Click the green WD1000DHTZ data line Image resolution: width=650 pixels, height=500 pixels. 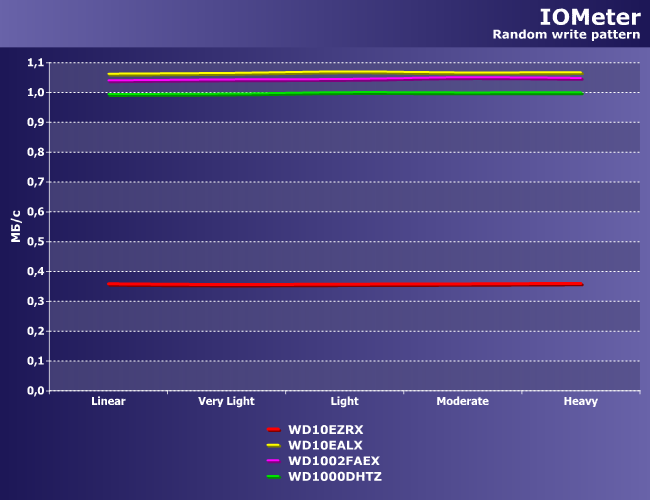(x=345, y=93)
